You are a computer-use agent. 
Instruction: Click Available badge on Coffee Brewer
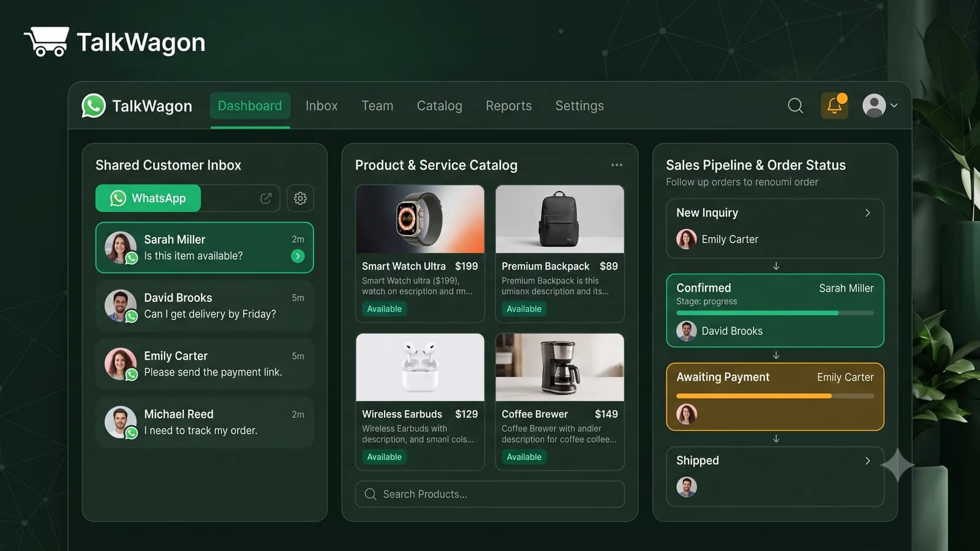524,457
